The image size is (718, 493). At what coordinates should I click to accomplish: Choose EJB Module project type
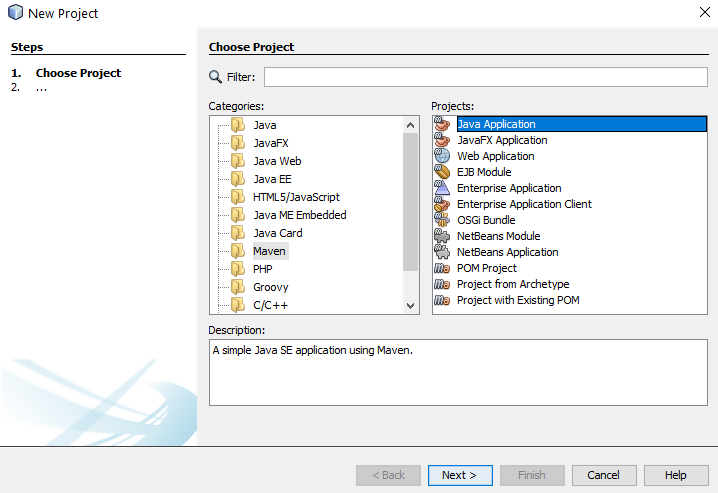[x=484, y=172]
